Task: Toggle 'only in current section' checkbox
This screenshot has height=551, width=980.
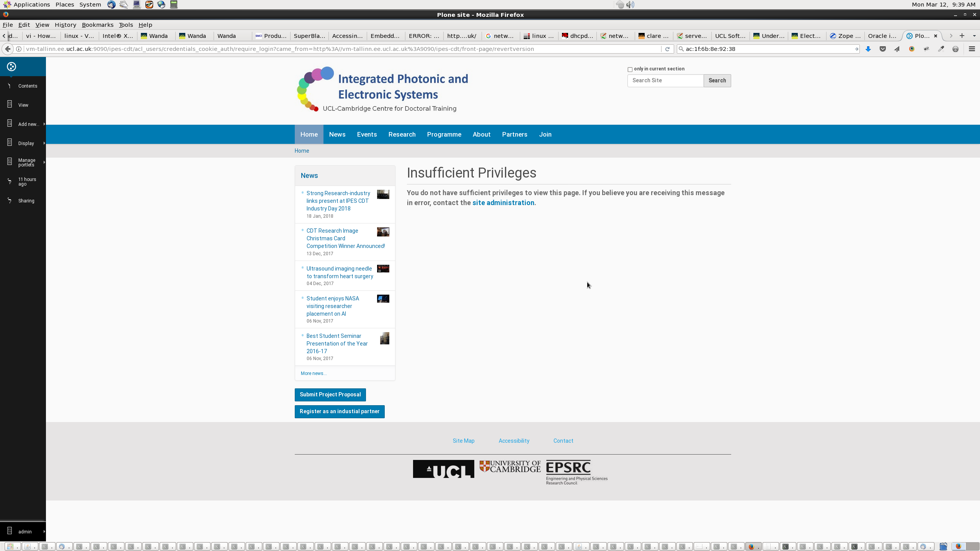Action: tap(630, 69)
